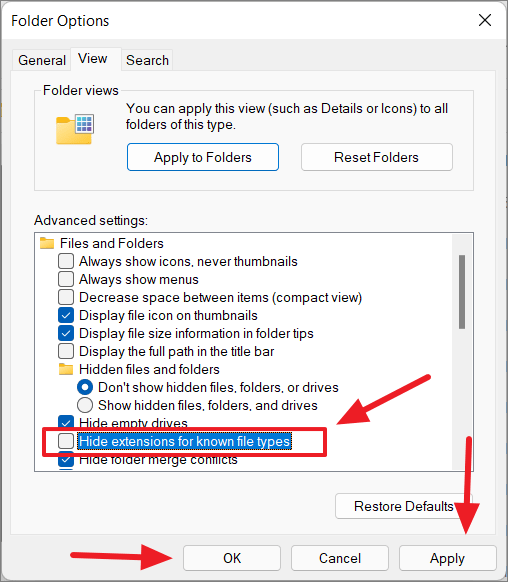Viewport: 508px width, 582px height.
Task: Select the Files and Folders folder icon
Action: [47, 243]
